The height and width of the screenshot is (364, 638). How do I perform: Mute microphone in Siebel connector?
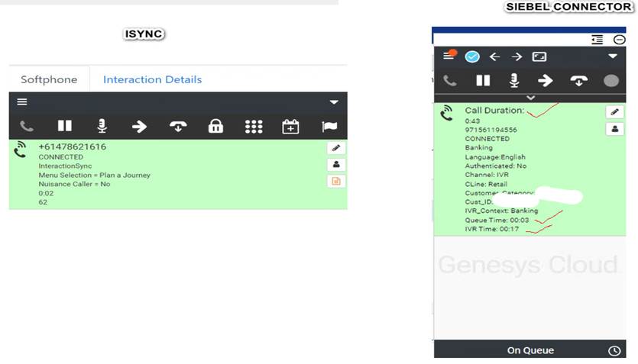[514, 80]
